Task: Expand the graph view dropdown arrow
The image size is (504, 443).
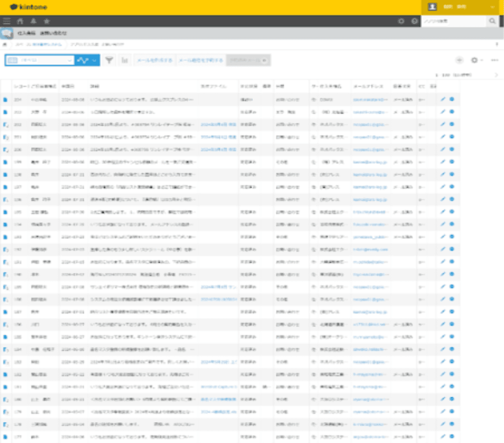Action: 95,60
